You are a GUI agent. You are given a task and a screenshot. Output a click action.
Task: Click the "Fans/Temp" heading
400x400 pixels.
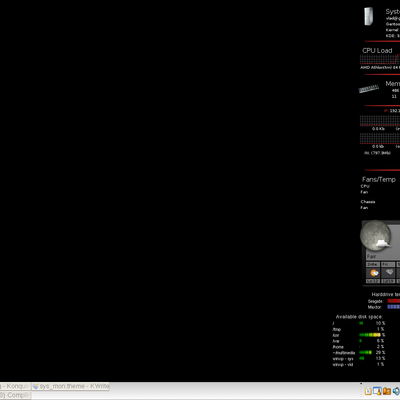[x=379, y=179]
